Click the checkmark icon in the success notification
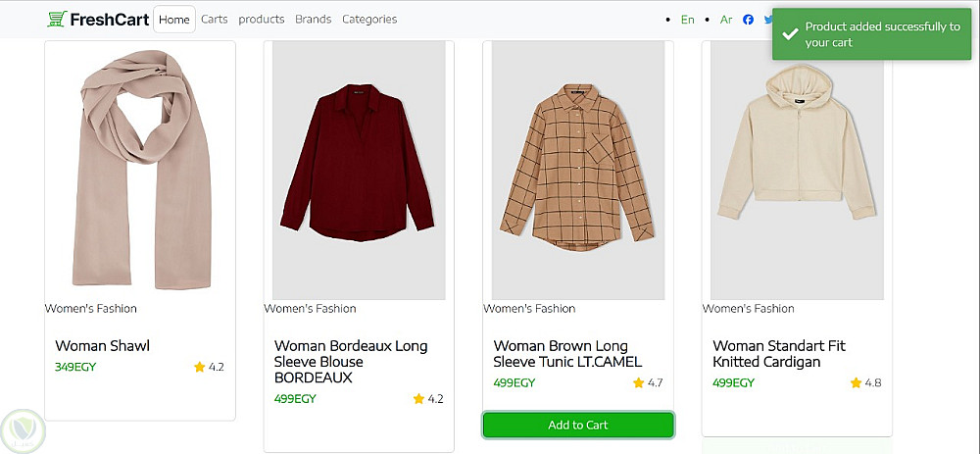Image resolution: width=980 pixels, height=454 pixels. click(791, 34)
